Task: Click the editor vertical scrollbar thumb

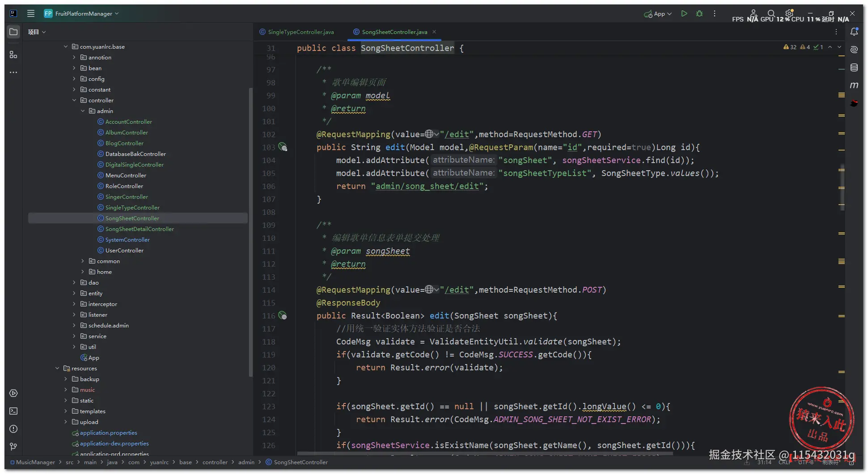Action: [x=842, y=188]
